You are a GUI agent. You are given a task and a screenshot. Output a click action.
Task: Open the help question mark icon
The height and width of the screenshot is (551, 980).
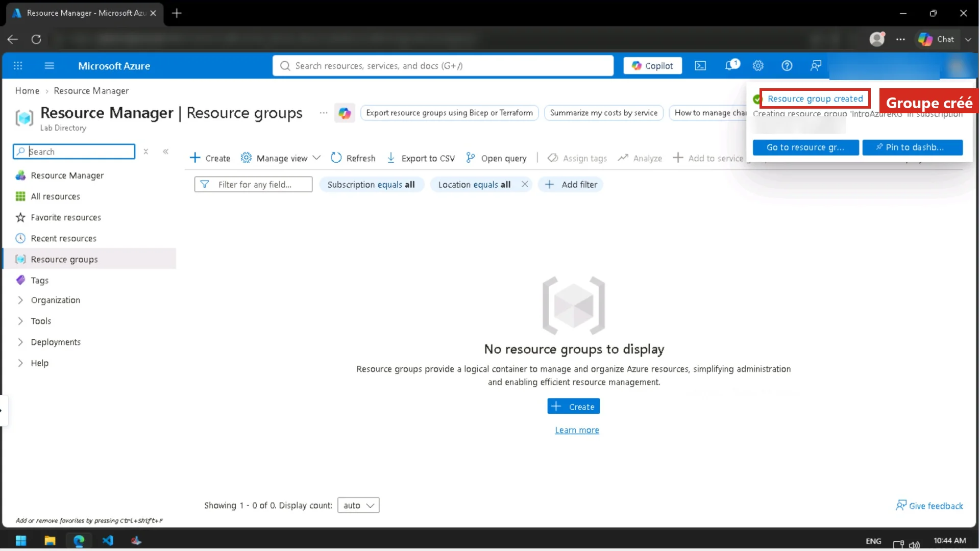pyautogui.click(x=787, y=66)
